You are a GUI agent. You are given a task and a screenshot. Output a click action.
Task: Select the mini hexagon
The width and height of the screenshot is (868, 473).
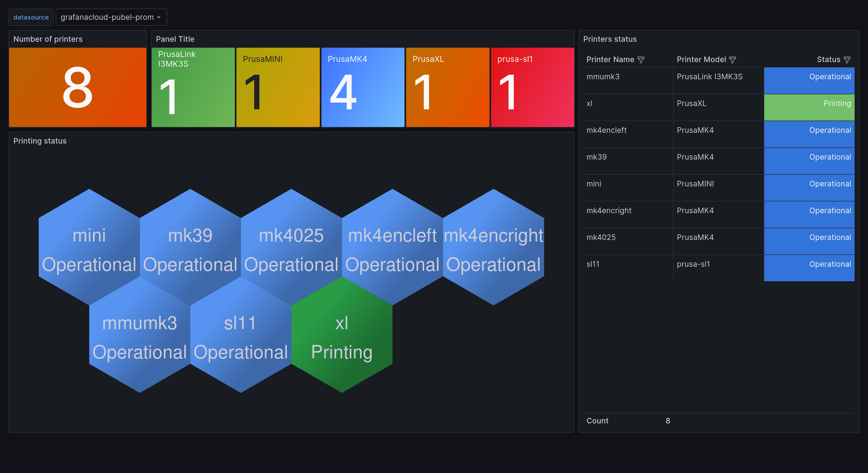89,247
